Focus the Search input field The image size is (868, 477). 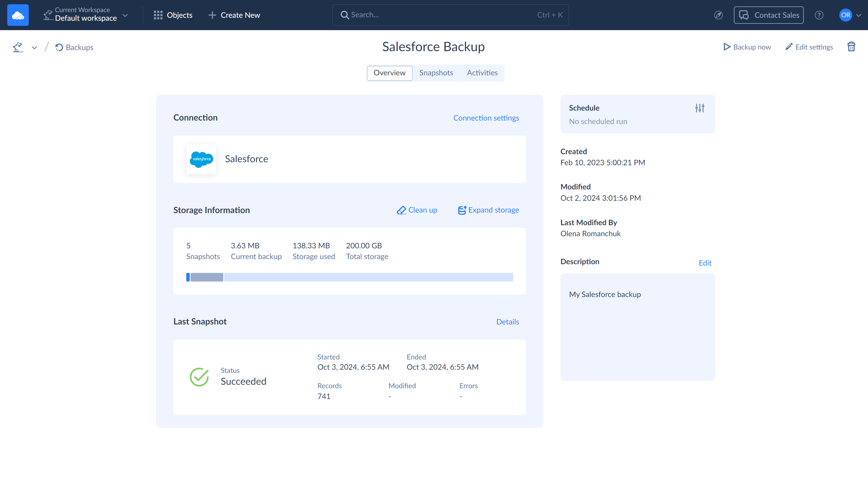[x=451, y=15]
